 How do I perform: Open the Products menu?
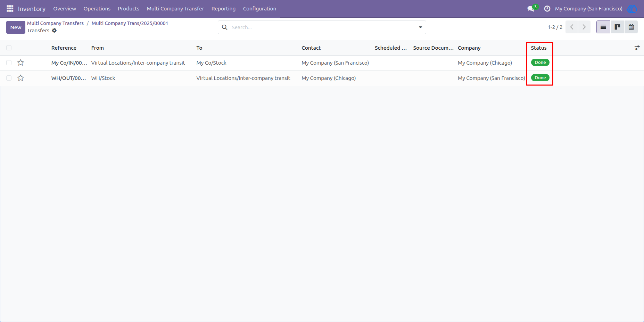pyautogui.click(x=129, y=9)
